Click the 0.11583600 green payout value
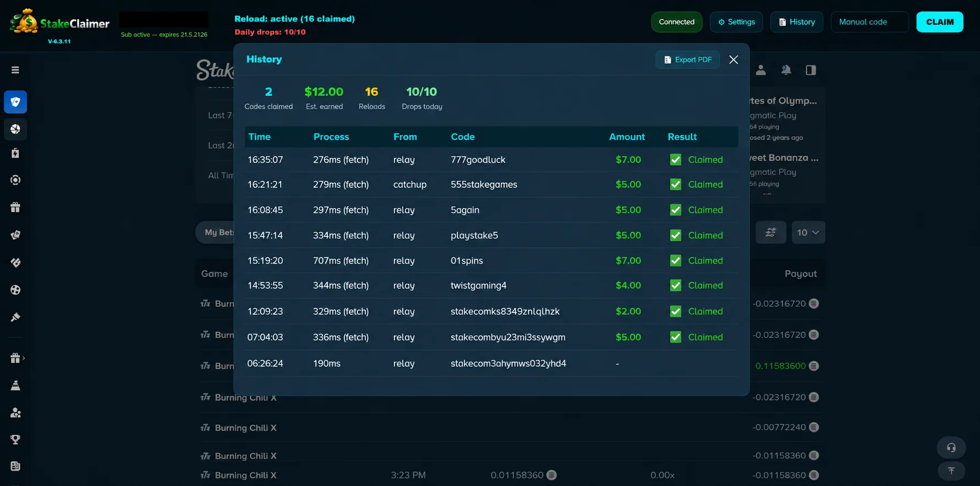The image size is (980, 486). [x=780, y=366]
